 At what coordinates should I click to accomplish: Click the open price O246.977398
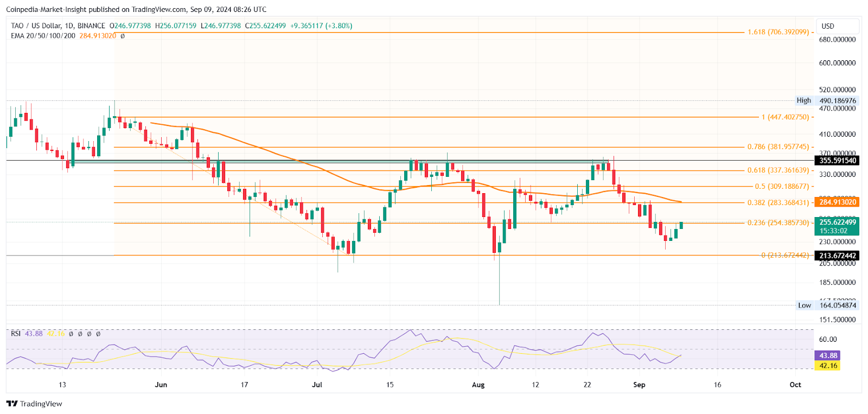pyautogui.click(x=130, y=26)
